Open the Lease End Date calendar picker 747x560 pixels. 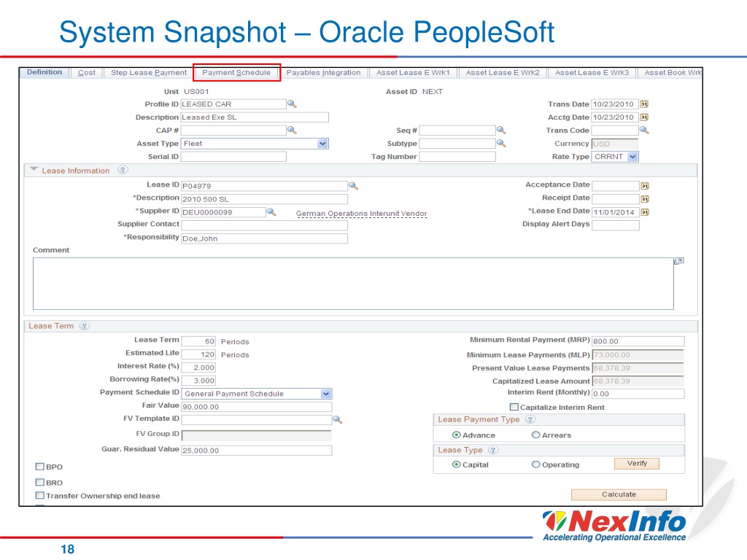(x=645, y=212)
